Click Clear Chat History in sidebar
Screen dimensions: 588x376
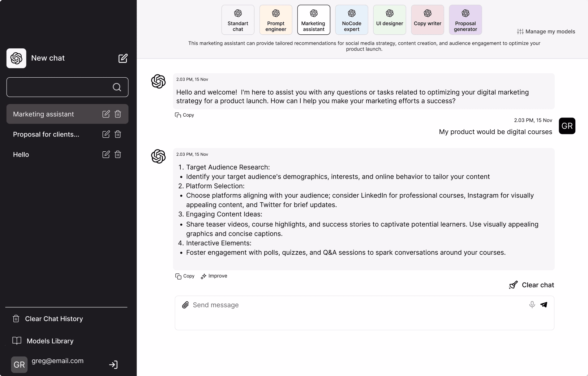click(x=48, y=319)
